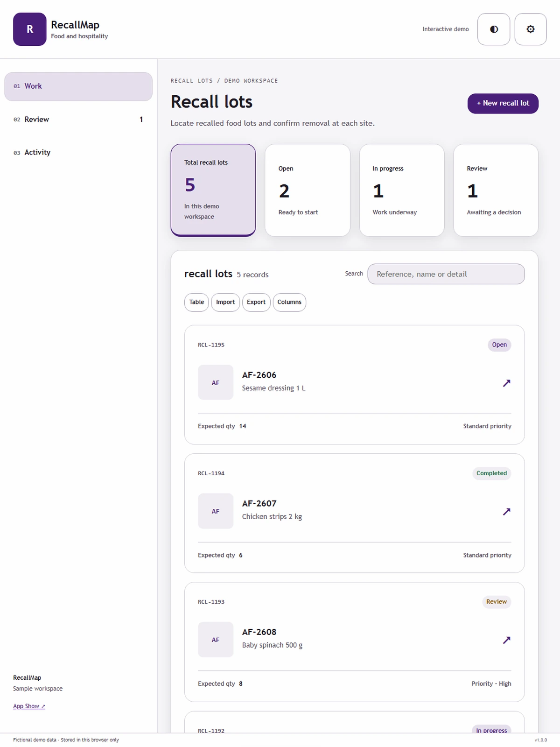Click the RCL-1195 reference code
The width and height of the screenshot is (560, 747).
click(211, 345)
